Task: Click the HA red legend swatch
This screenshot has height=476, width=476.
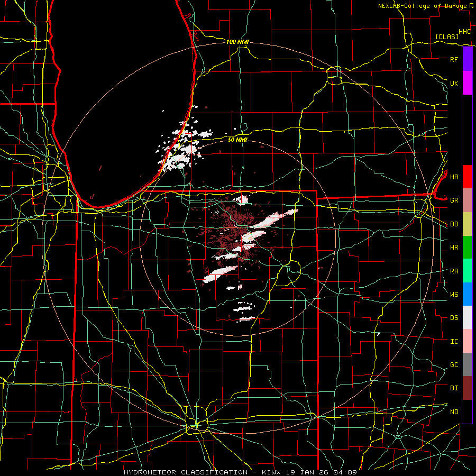Action: tap(467, 177)
